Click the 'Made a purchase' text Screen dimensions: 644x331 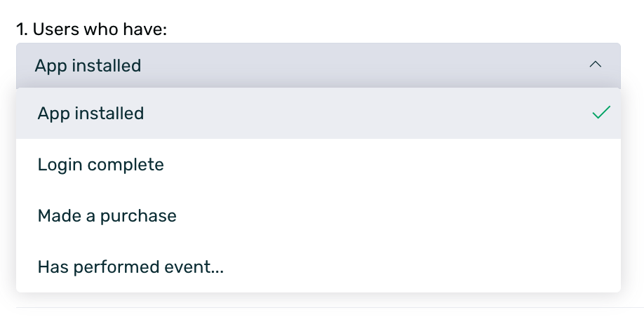(107, 216)
